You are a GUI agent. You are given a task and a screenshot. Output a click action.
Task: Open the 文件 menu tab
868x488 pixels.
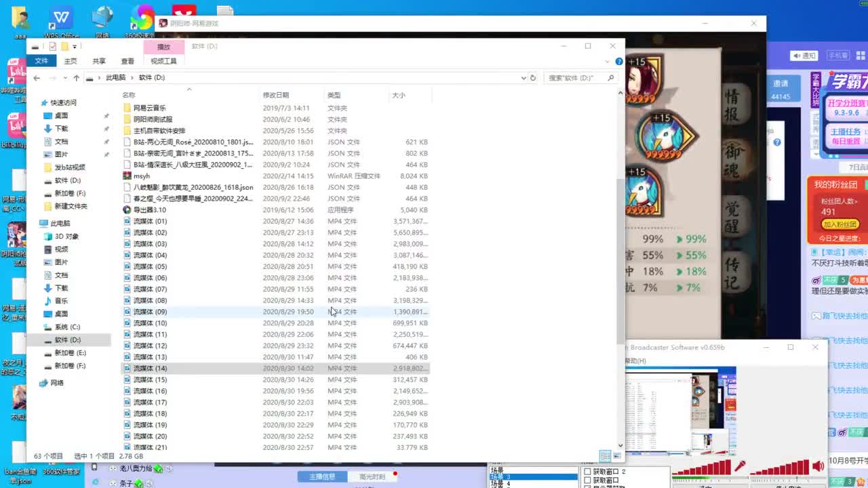coord(41,61)
